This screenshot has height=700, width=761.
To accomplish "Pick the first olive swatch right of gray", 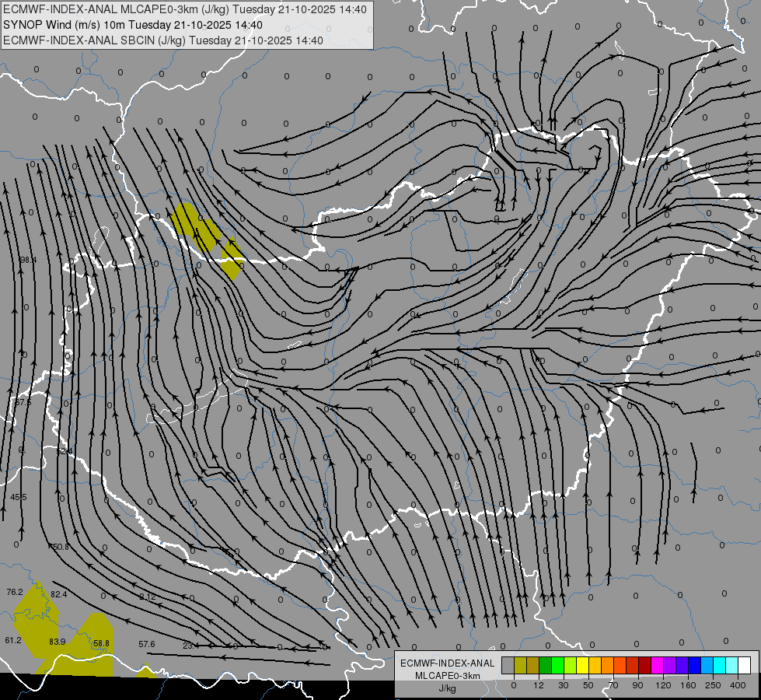I will click(x=520, y=665).
